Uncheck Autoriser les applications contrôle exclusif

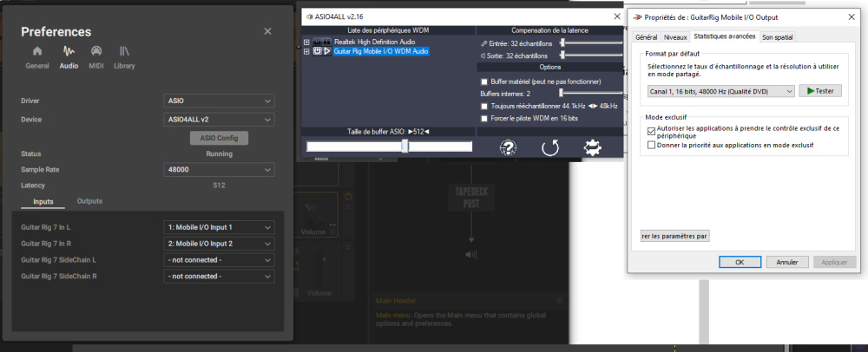(x=651, y=131)
